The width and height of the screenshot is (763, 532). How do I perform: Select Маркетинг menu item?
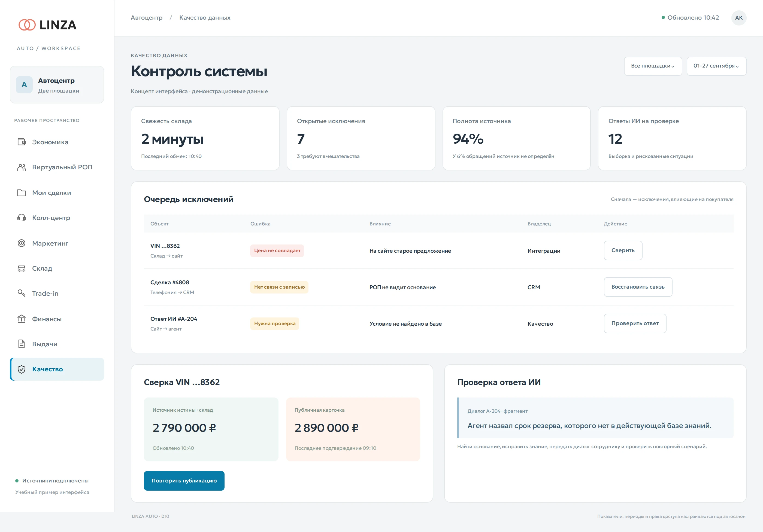tap(57, 243)
